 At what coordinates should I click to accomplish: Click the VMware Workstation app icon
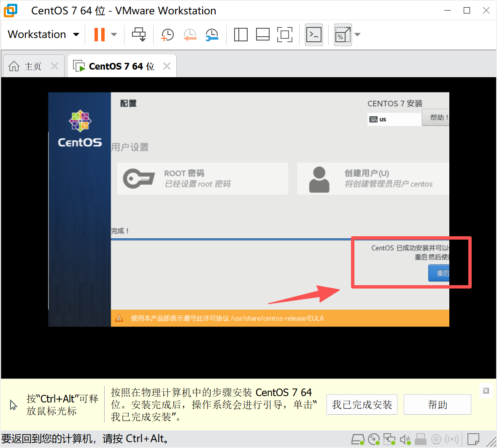pyautogui.click(x=11, y=11)
